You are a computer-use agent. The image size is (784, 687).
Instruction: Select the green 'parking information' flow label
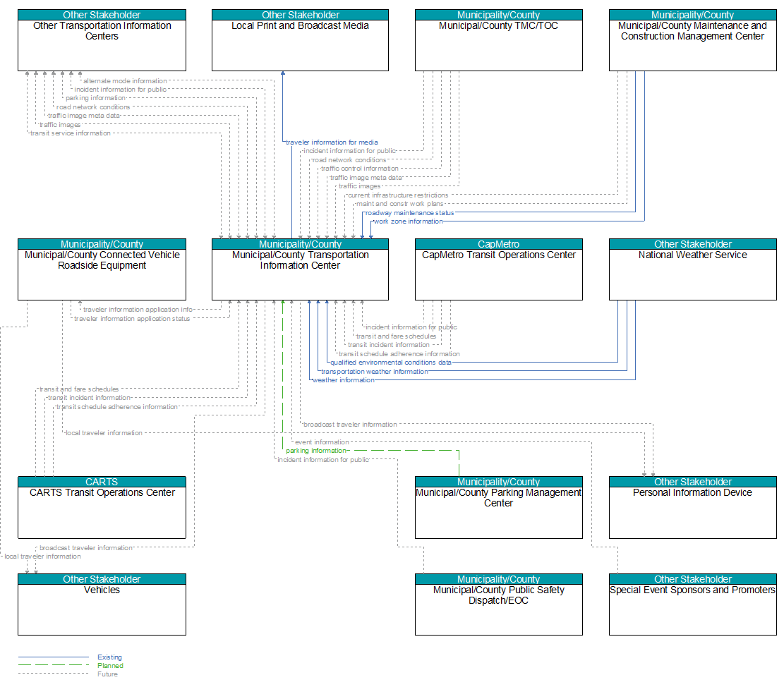315,451
